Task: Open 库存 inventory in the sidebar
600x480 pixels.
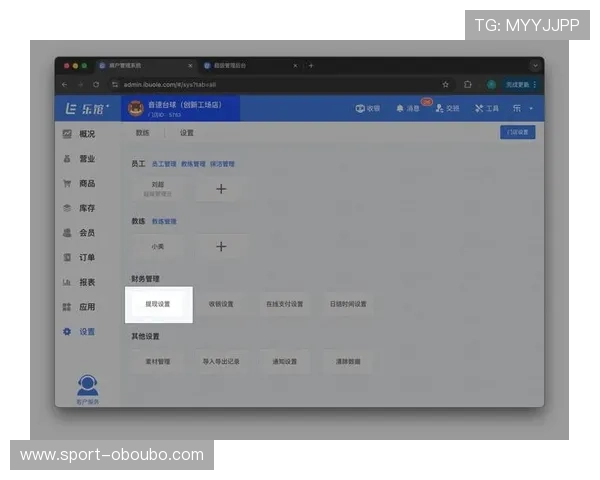Action: point(79,208)
